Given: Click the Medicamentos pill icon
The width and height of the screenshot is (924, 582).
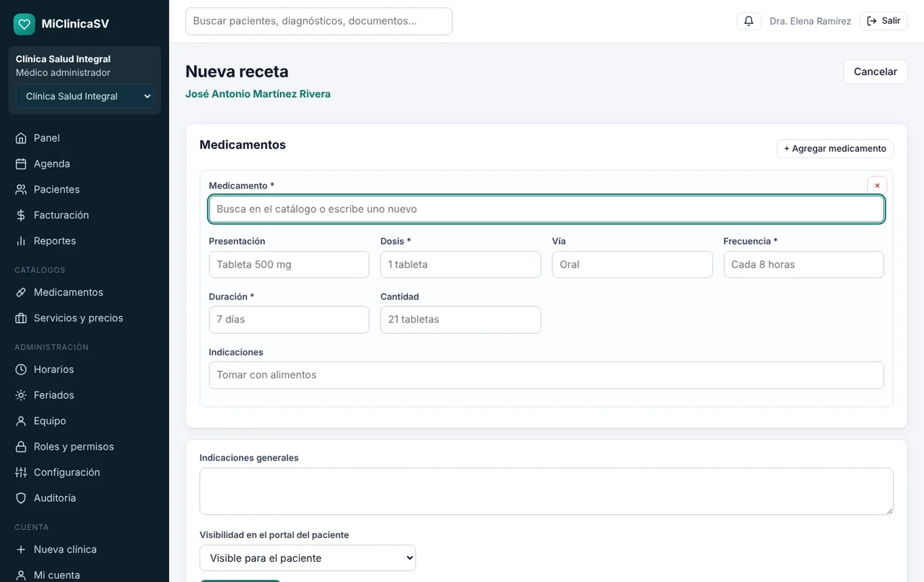Looking at the screenshot, I should pyautogui.click(x=21, y=292).
